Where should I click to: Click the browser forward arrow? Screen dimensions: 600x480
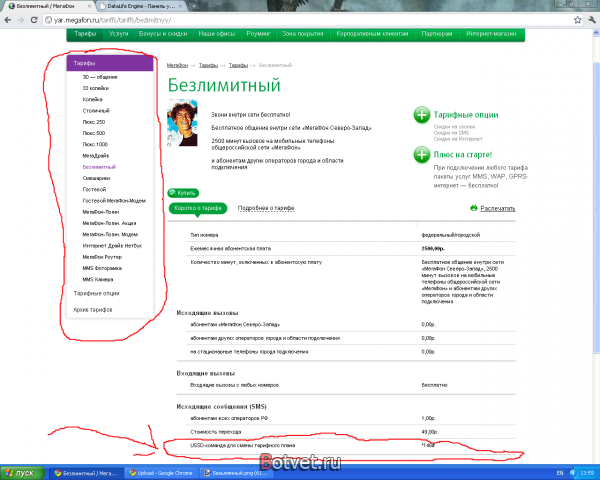click(x=20, y=20)
